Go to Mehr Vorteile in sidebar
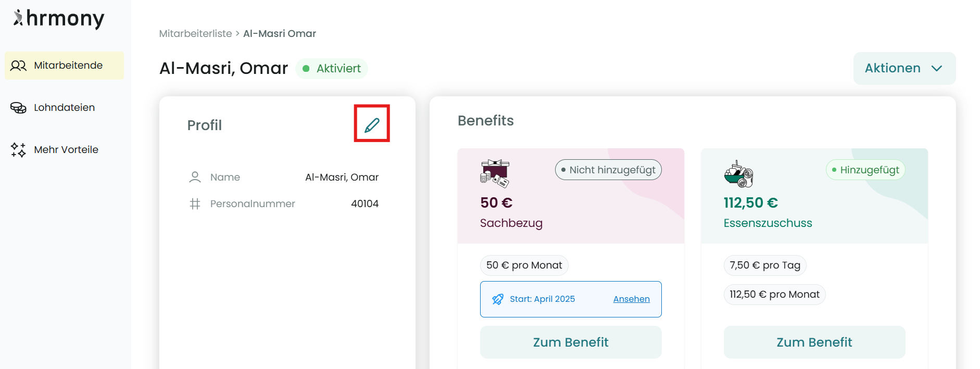The width and height of the screenshot is (980, 369). click(x=66, y=150)
